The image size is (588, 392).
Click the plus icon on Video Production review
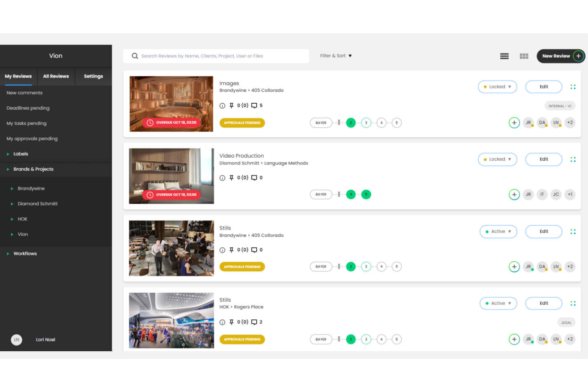514,194
